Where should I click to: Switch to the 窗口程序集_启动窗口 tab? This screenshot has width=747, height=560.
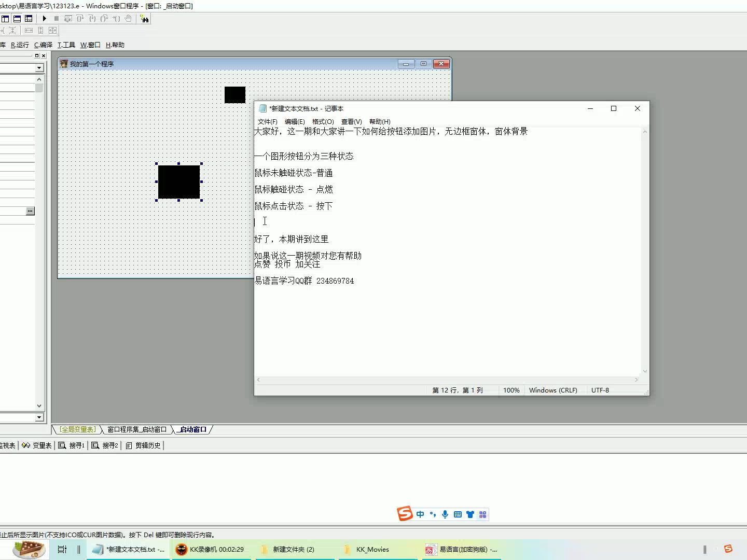click(137, 429)
